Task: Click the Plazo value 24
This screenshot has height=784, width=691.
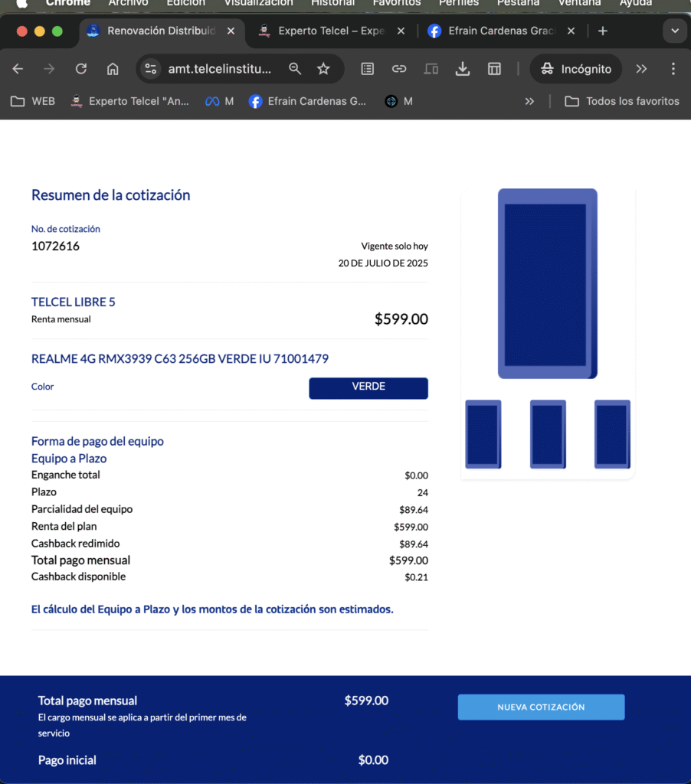Action: (423, 492)
